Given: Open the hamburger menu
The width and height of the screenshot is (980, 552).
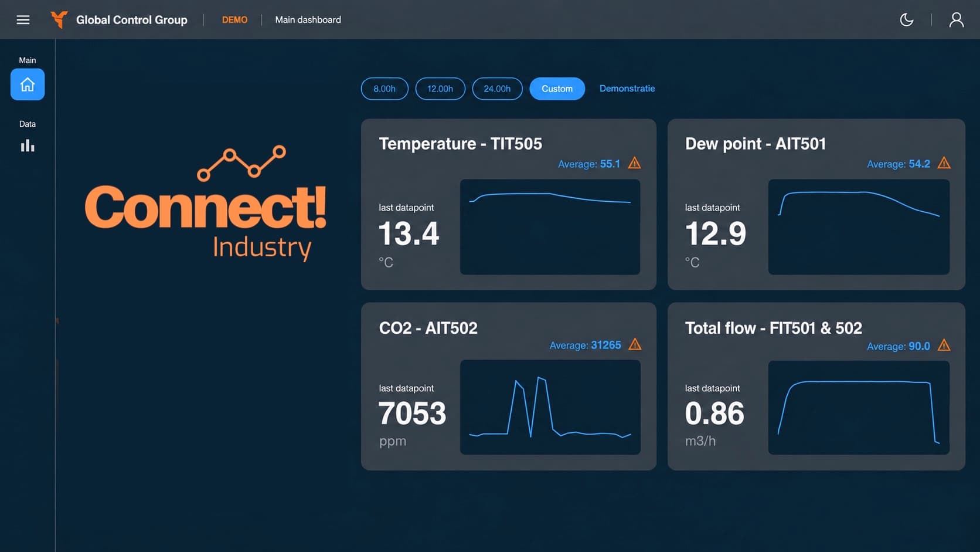Looking at the screenshot, I should click(x=23, y=20).
